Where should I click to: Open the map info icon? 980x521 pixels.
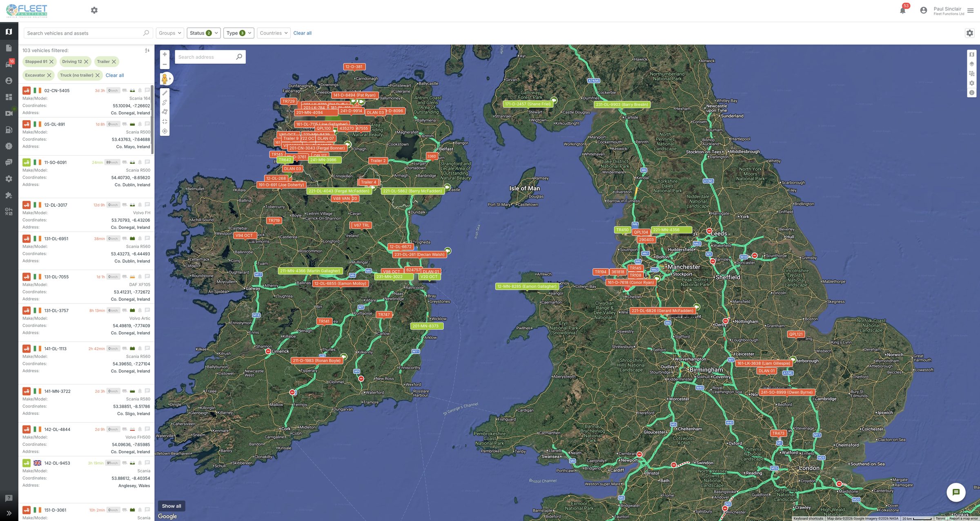[972, 93]
